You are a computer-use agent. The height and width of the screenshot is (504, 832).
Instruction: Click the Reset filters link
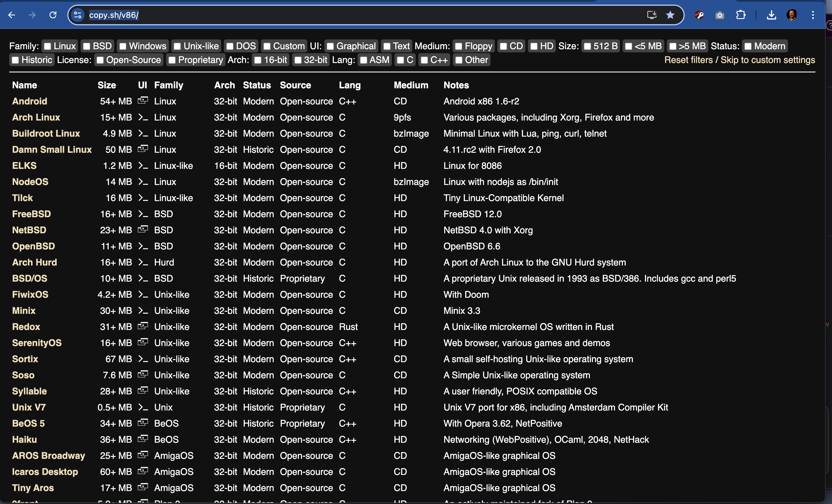tap(688, 60)
